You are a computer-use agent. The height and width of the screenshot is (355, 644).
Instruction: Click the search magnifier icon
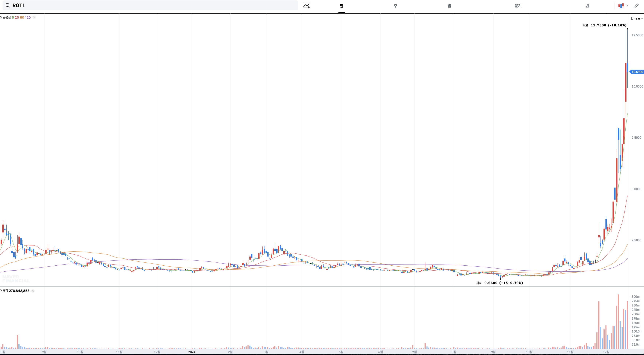(7, 5)
